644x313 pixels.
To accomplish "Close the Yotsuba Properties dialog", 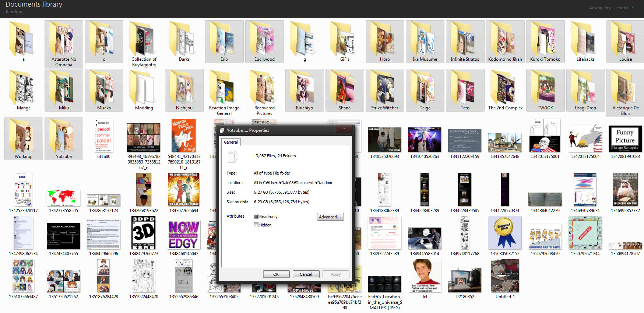I will coord(344,129).
